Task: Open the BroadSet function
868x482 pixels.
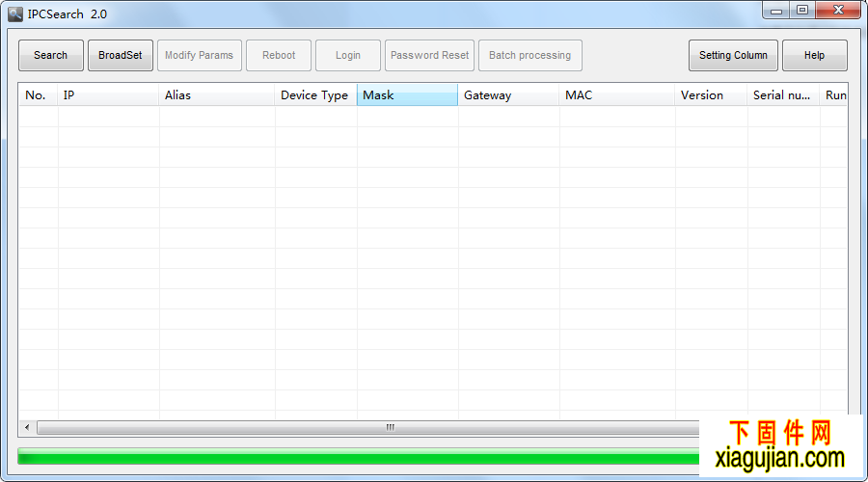Action: [x=121, y=55]
